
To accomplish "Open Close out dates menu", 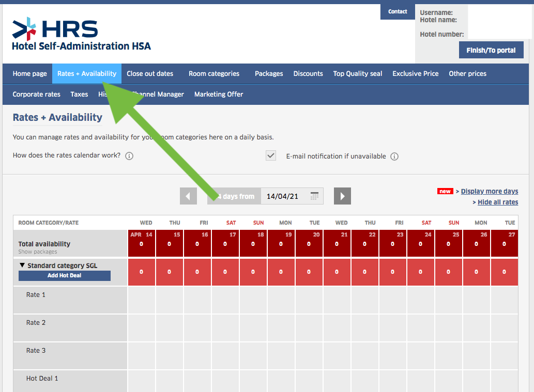I will pyautogui.click(x=150, y=73).
